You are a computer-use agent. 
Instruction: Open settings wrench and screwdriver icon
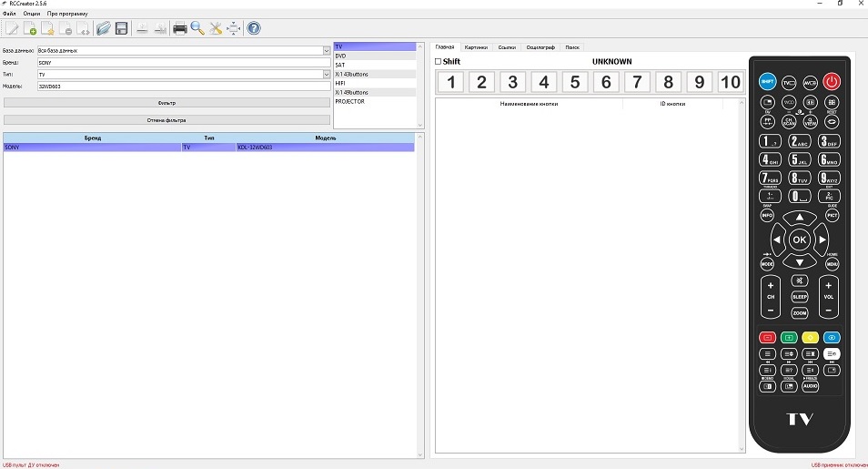coord(216,28)
